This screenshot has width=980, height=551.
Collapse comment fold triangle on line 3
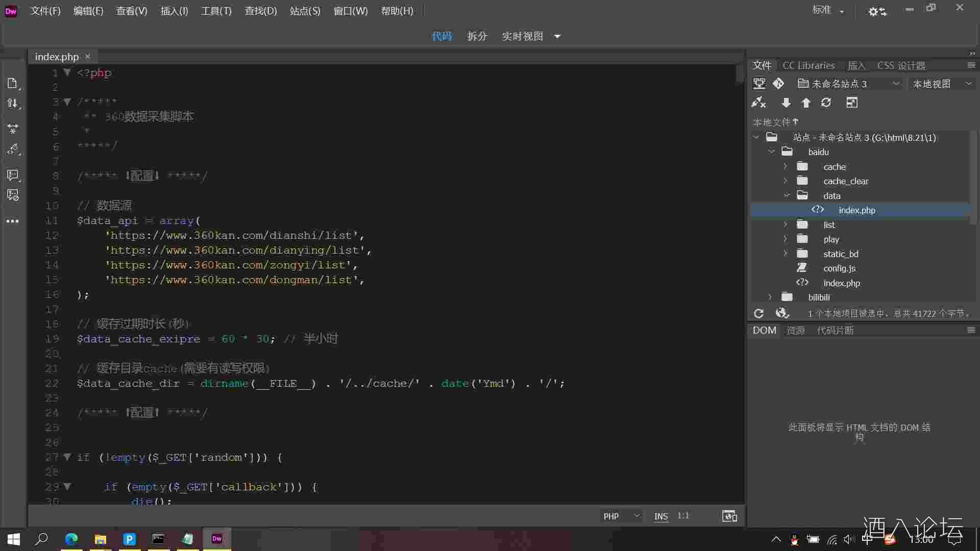click(x=67, y=102)
